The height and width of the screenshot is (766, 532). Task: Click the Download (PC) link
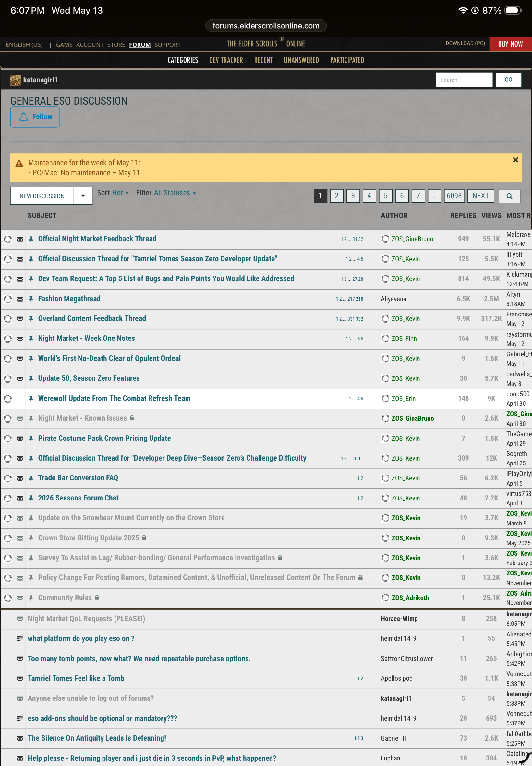click(x=465, y=44)
